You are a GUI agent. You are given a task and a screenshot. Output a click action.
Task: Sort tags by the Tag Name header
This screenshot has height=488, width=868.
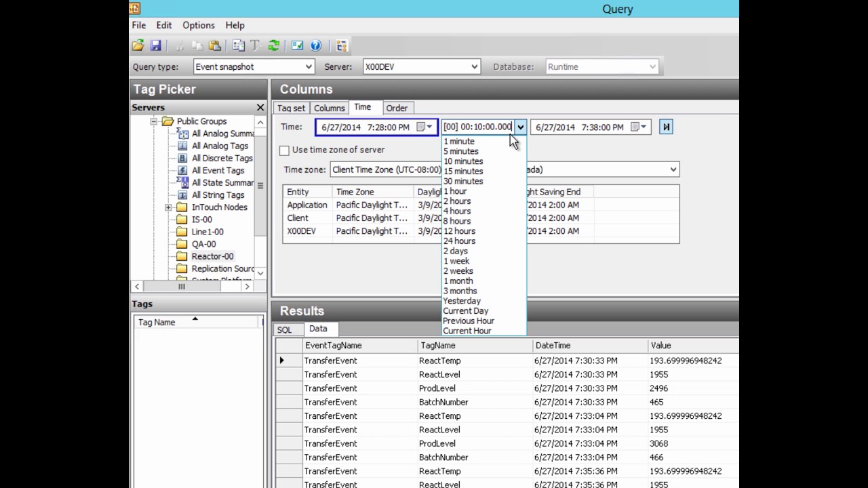198,322
